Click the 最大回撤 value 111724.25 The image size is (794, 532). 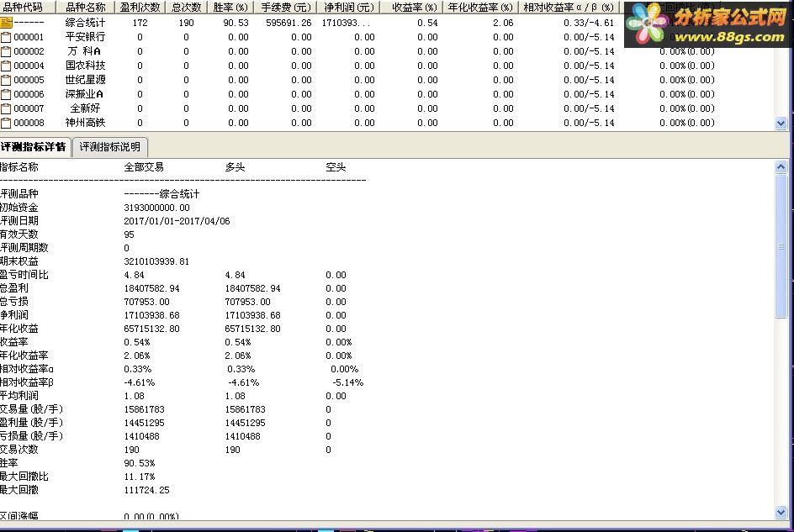147,490
